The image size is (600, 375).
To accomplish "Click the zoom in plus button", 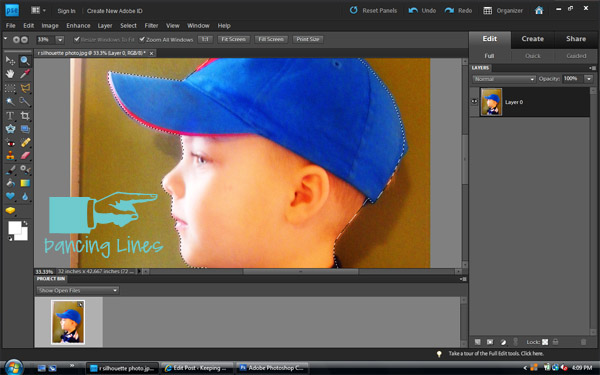I will pyautogui.click(x=16, y=39).
